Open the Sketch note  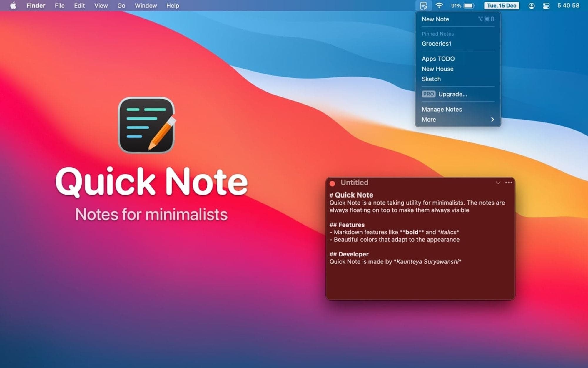click(x=458, y=79)
